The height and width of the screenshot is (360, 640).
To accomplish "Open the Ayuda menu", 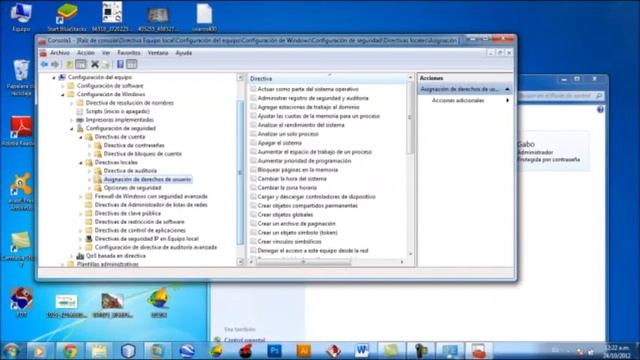I will tap(184, 53).
